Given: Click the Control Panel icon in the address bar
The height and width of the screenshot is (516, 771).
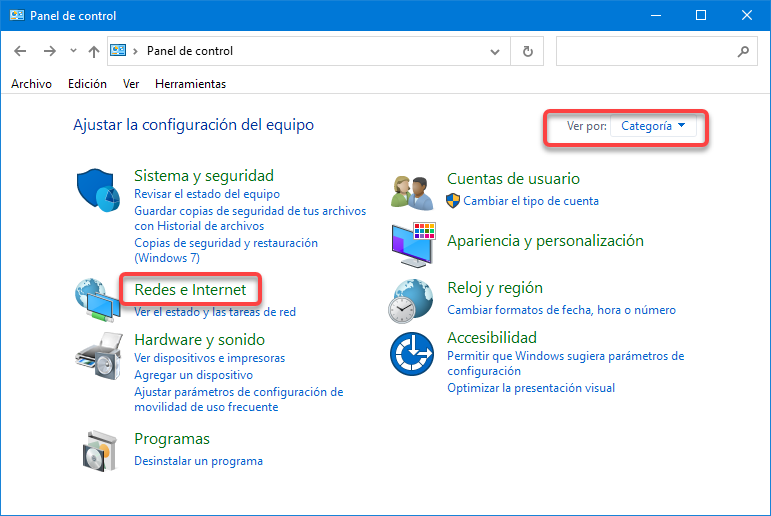Looking at the screenshot, I should 118,51.
